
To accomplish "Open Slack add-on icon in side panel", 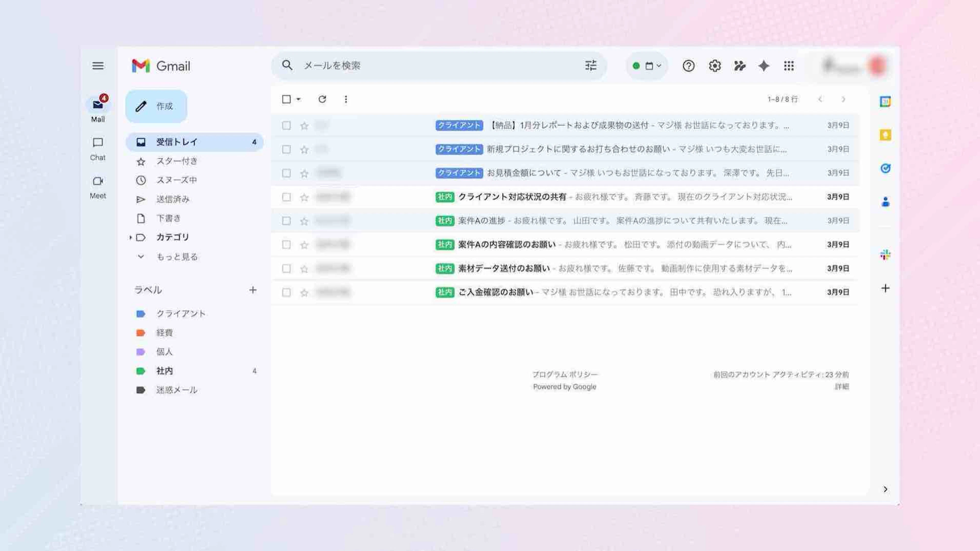I will (885, 254).
